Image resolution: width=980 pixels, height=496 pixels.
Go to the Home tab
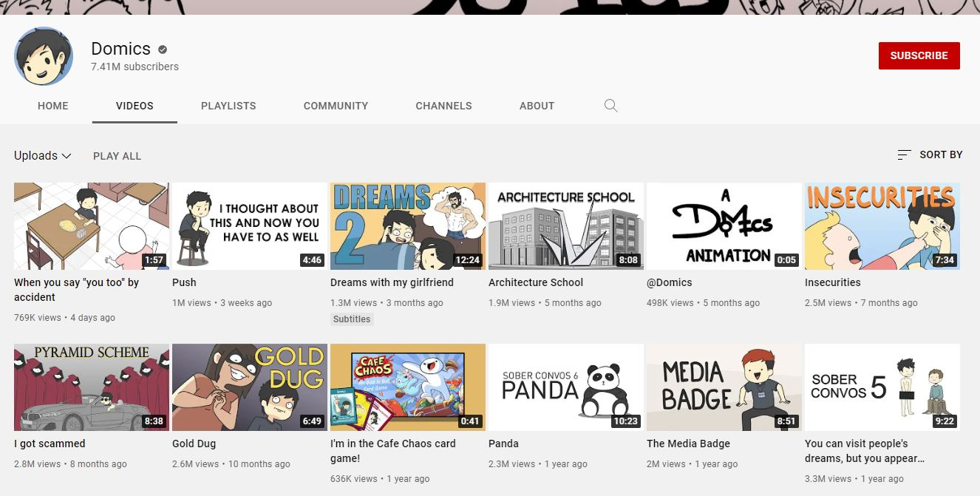[x=53, y=106]
